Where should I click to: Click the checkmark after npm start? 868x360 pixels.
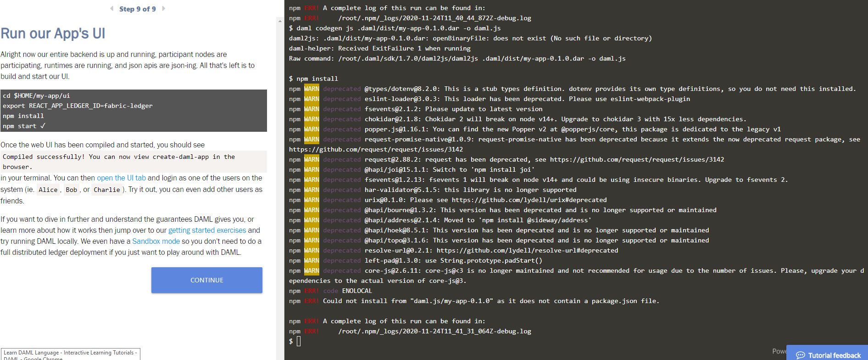[x=43, y=126]
